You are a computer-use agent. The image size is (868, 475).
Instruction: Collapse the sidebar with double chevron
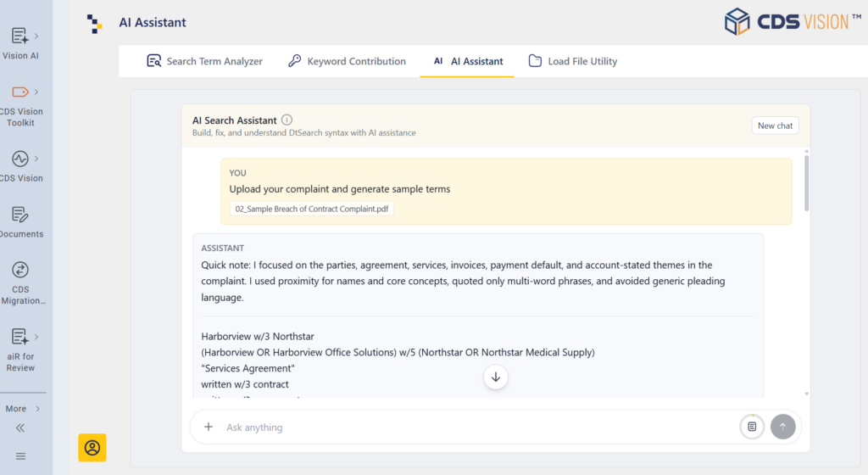tap(20, 428)
